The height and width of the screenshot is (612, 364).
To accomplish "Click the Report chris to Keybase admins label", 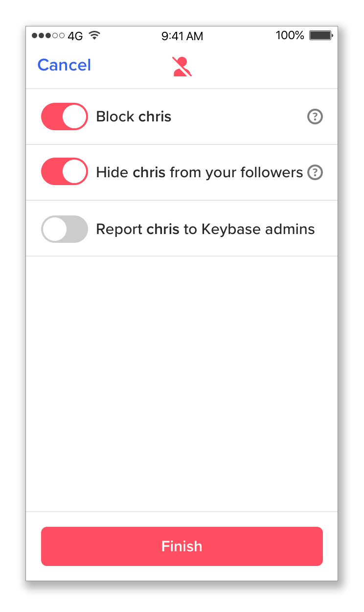I will 205,229.
